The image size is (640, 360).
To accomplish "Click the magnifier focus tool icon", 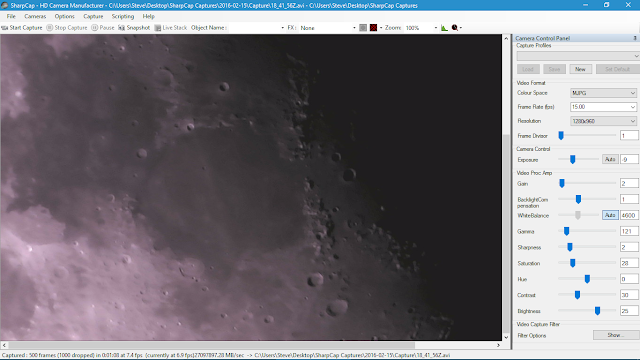I will click(455, 28).
